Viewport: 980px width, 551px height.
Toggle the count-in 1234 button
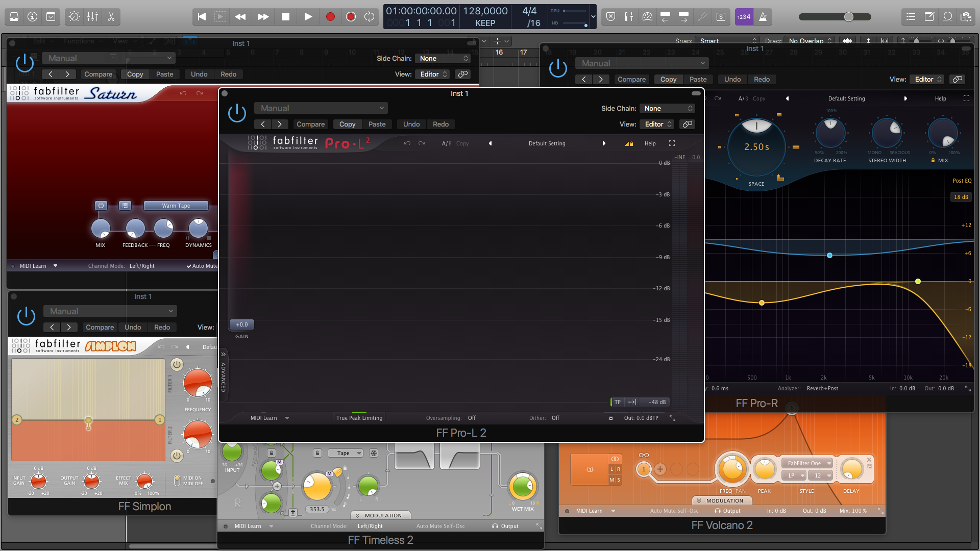(x=744, y=17)
